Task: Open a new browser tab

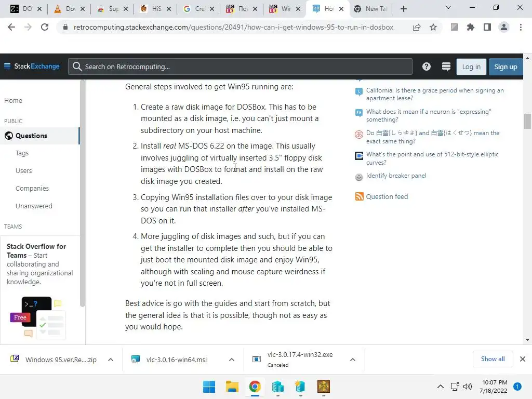Action: click(x=403, y=9)
